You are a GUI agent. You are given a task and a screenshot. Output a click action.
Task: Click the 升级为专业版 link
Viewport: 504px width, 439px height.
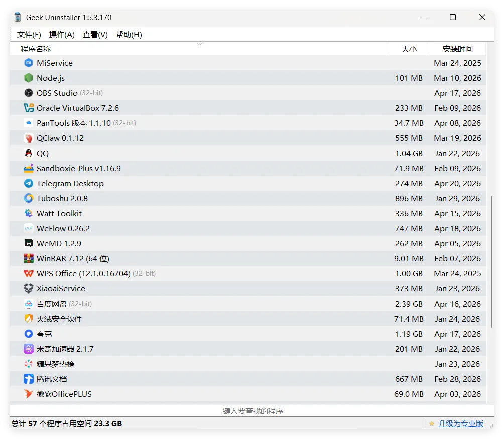[461, 424]
